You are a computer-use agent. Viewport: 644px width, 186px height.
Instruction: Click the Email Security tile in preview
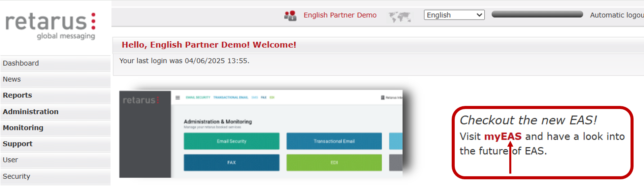231,141
